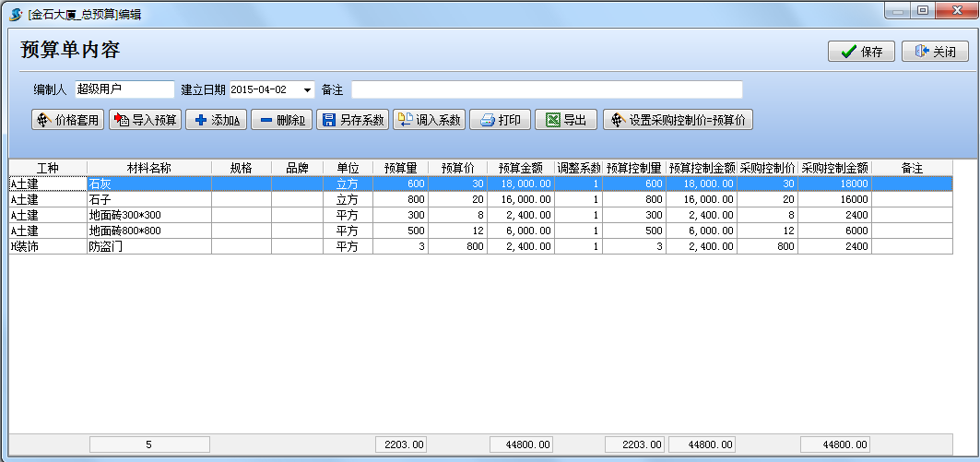Load coefficients using 调入系数

429,120
